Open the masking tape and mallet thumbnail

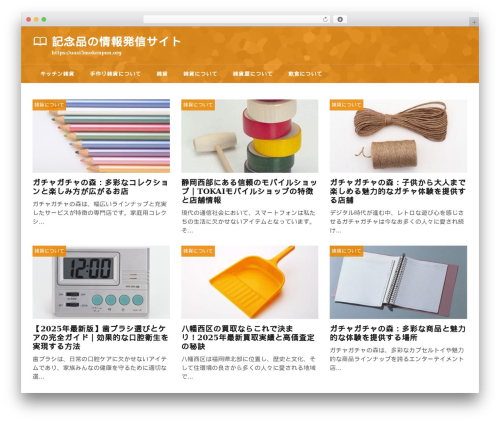tap(250, 136)
